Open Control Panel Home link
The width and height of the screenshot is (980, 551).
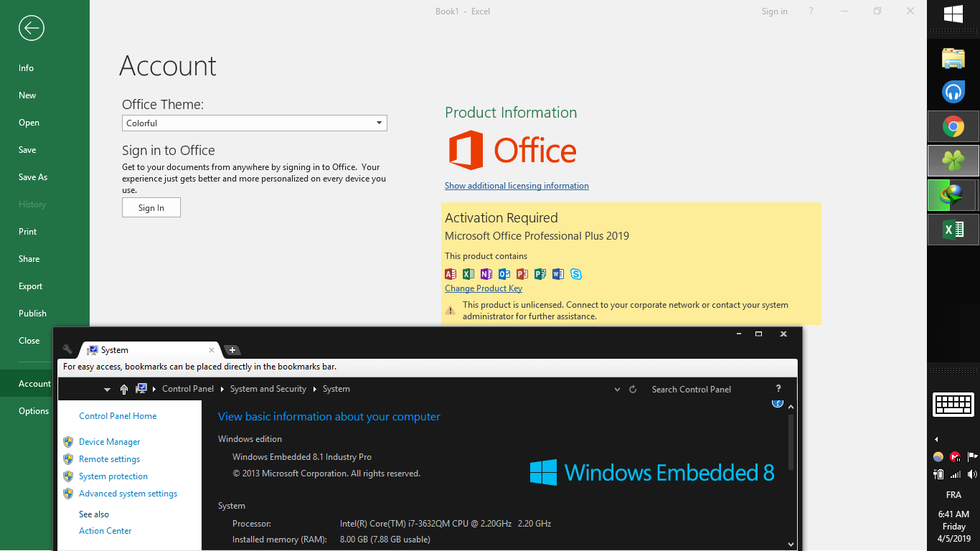[x=118, y=416]
